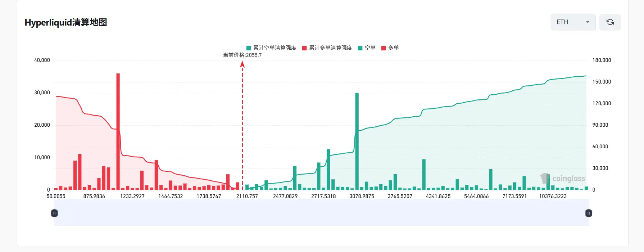
Task: Click x-axis label 1738.5767
Action: click(x=209, y=196)
